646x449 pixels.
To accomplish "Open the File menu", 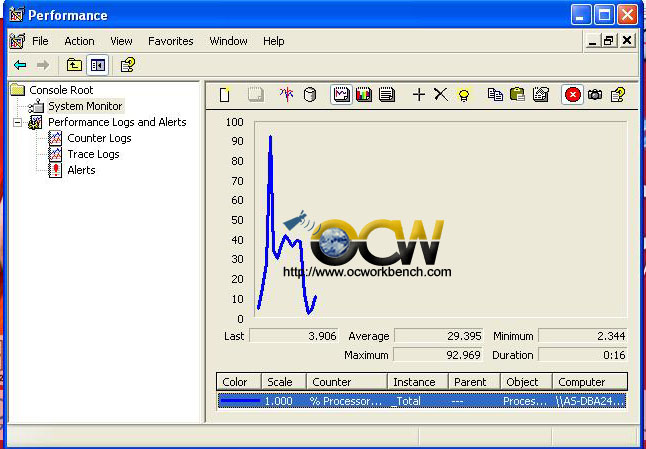I will 40,41.
